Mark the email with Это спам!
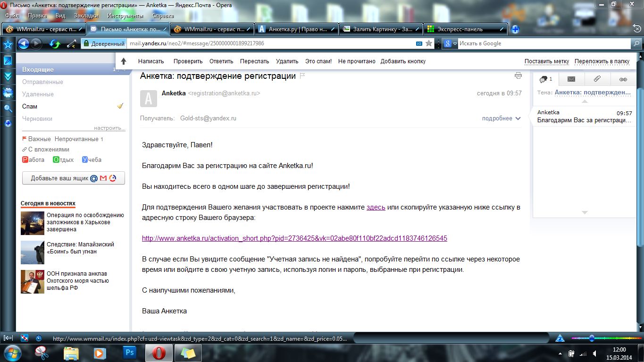Viewport: 644px width, 362px height. (x=318, y=61)
